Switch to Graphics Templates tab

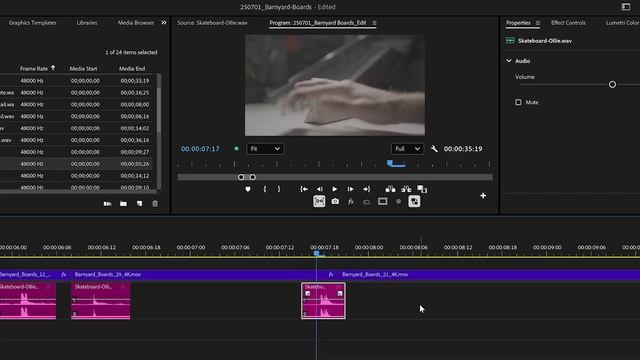tap(33, 23)
